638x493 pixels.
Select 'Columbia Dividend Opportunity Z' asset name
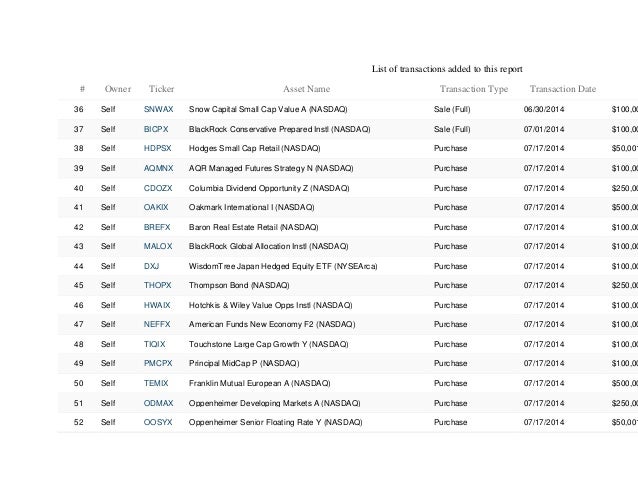(x=248, y=188)
